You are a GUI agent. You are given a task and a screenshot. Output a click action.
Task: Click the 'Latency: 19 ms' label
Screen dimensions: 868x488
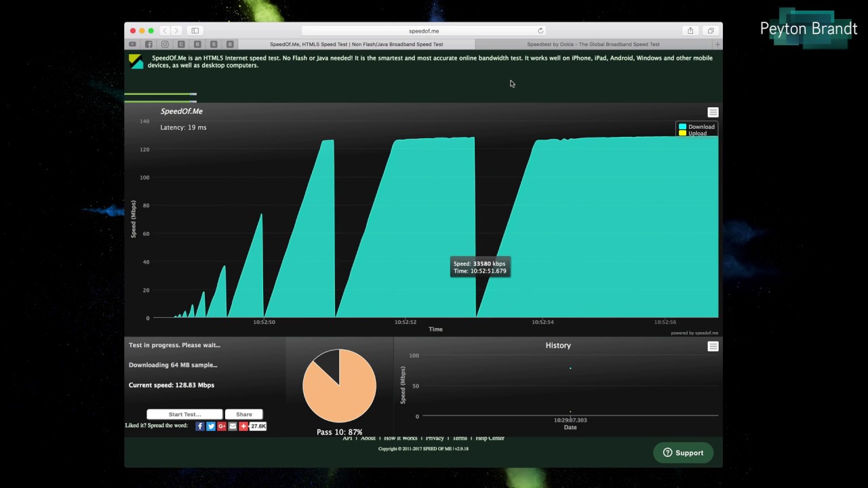pyautogui.click(x=183, y=127)
